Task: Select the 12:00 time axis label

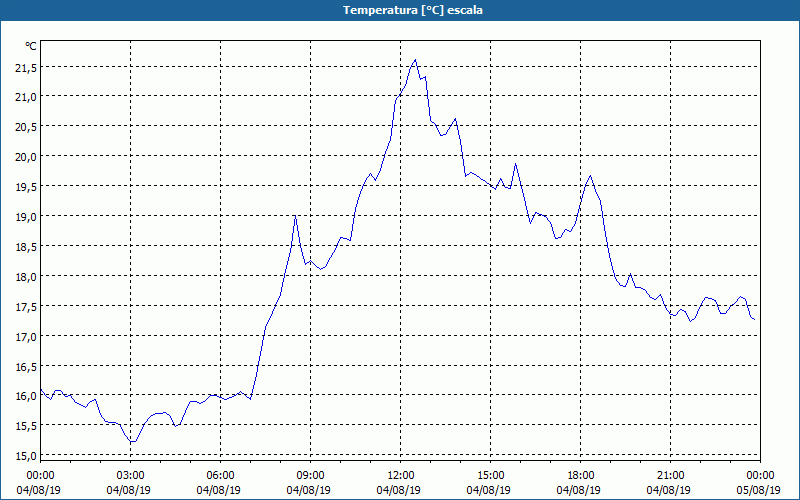Action: point(401,476)
